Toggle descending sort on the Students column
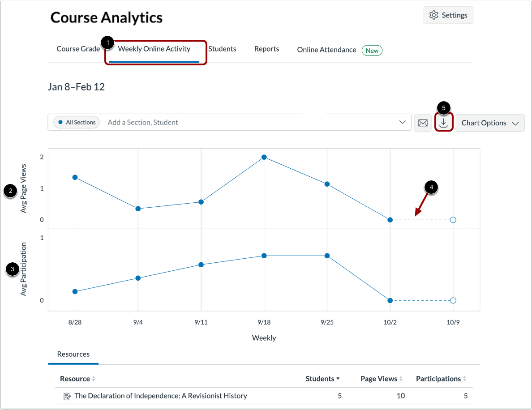Screen dimensions: 532x410 [339, 378]
